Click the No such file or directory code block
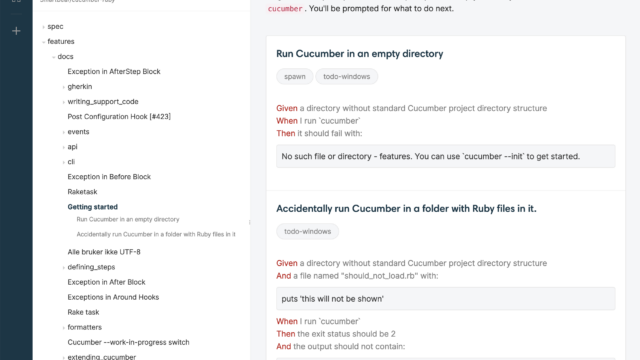 (446, 156)
